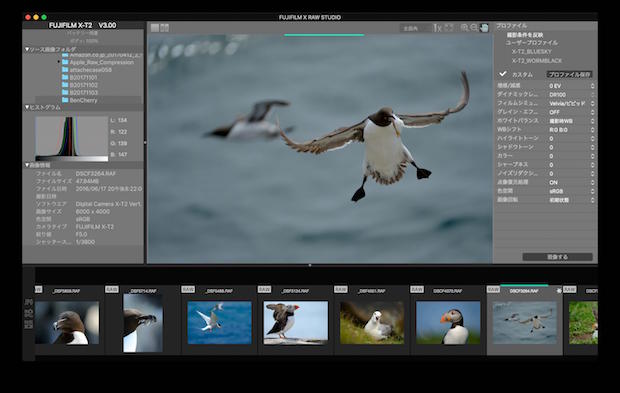620x393 pixels.
Task: Open the green grass thumbnail at strip end
Action: pyautogui.click(x=583, y=323)
